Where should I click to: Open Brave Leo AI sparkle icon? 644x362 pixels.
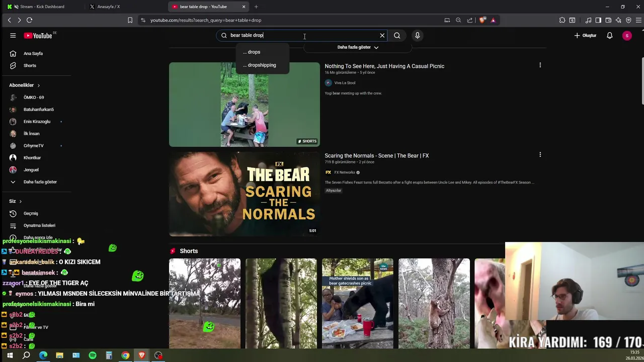point(618,20)
